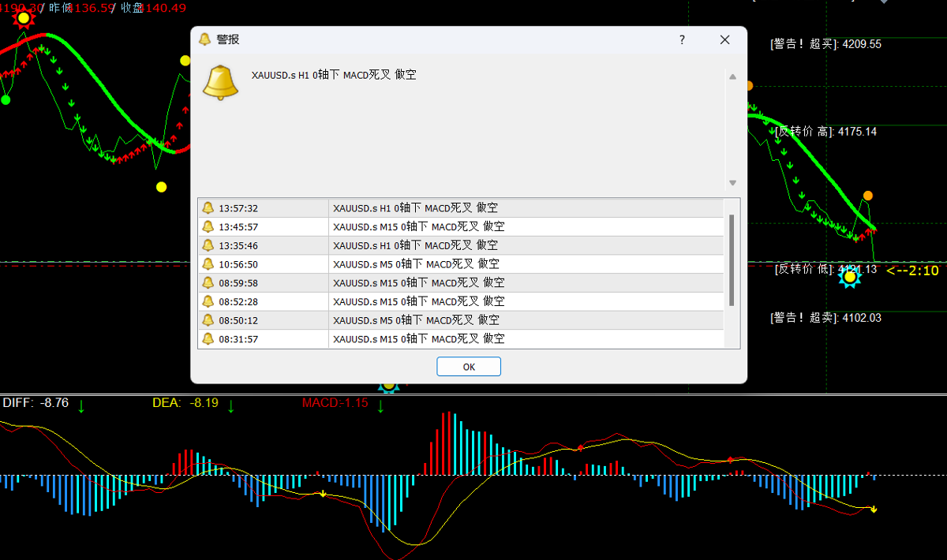Select the 08:59:58 M15 alert row
This screenshot has width=947, height=560.
(461, 283)
